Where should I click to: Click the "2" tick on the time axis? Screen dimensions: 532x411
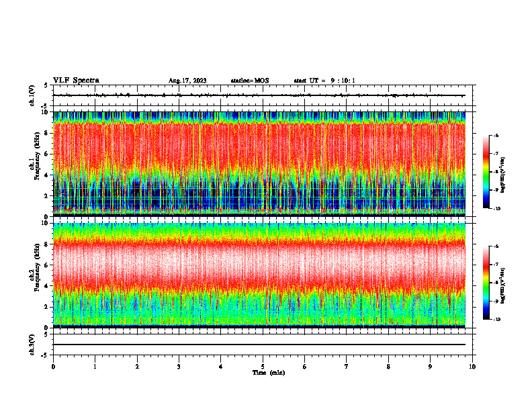click(137, 367)
